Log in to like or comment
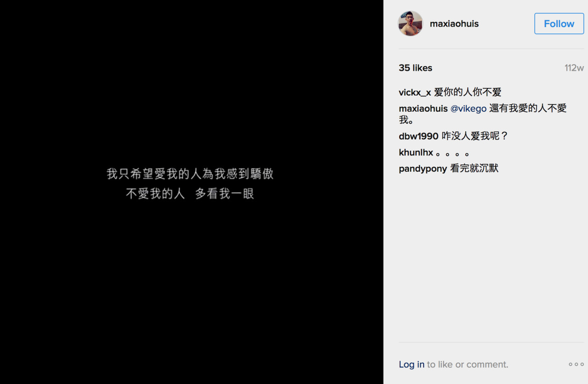Screen dimensions: 588x384 (412, 364)
